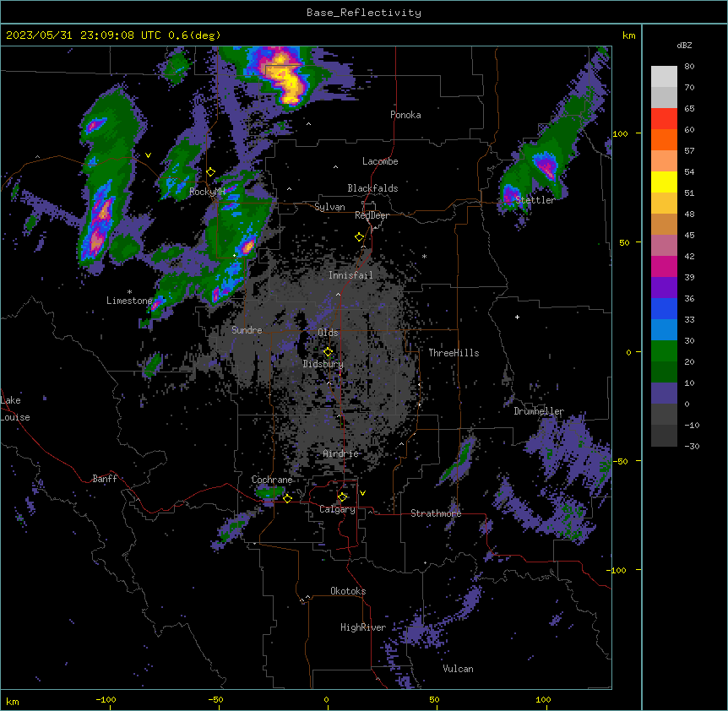Click the ThreeHills label
Screen dimensions: 728x711
coord(454,353)
